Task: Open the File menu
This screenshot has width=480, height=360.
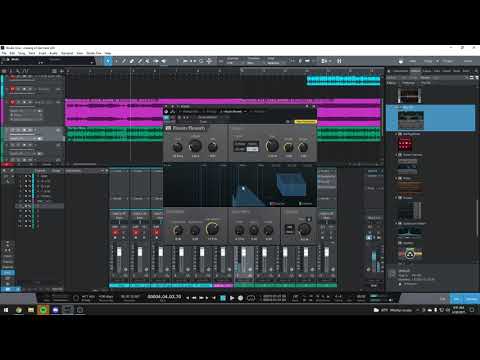Action: click(4, 53)
